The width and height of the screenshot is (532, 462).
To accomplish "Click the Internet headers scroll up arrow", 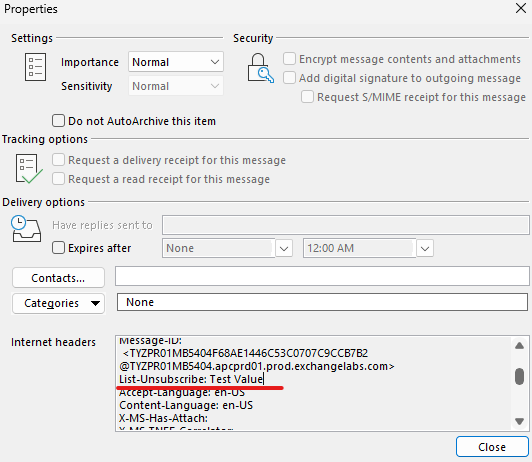I will click(x=519, y=346).
